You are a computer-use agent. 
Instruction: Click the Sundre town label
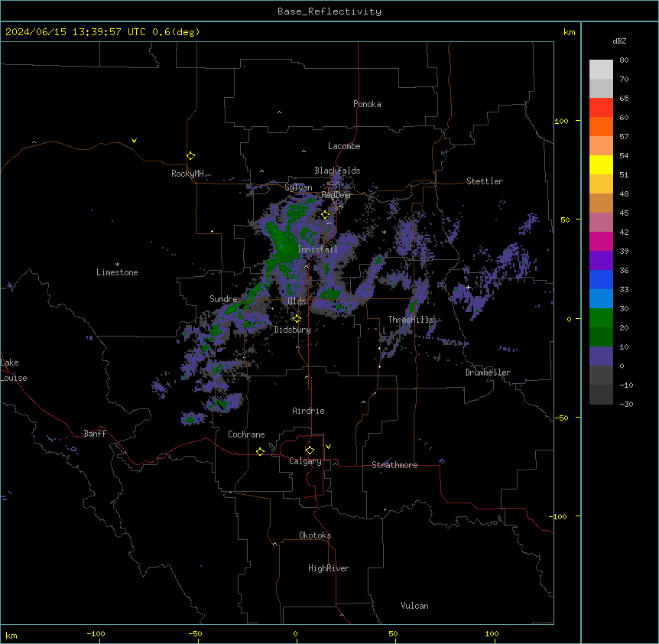pyautogui.click(x=223, y=299)
